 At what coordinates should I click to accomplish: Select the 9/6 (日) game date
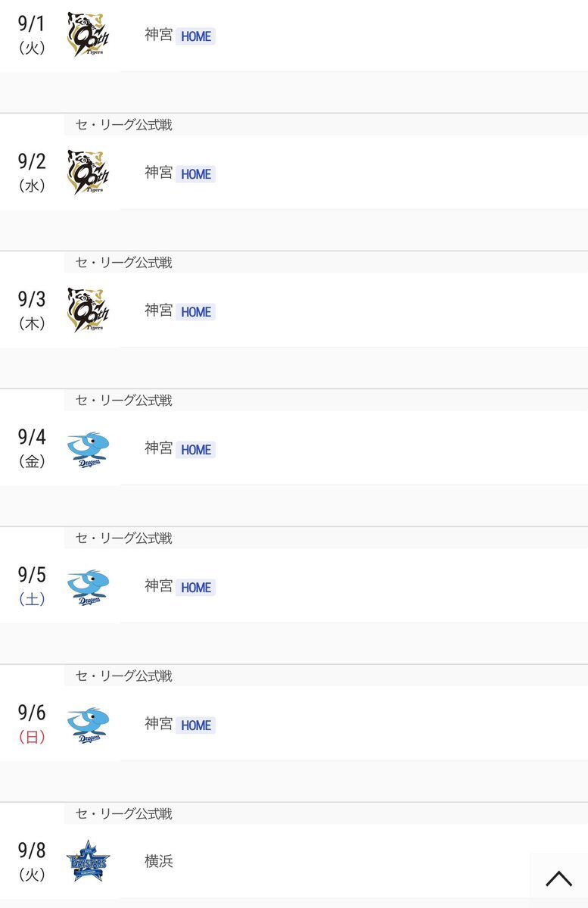(x=32, y=724)
